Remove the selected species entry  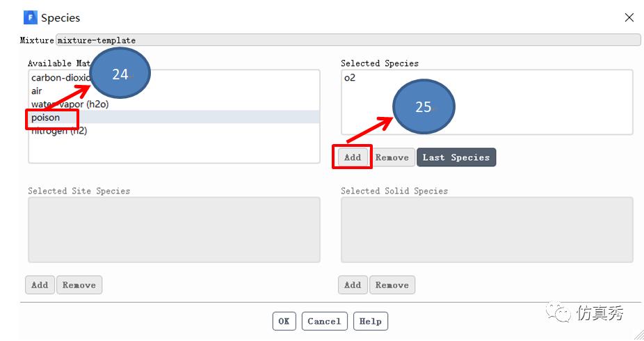[392, 157]
